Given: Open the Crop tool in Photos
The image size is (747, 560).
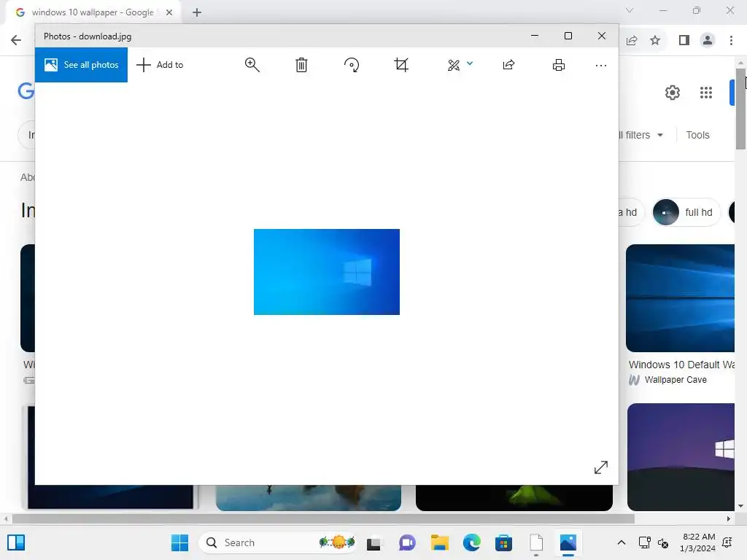Looking at the screenshot, I should click(401, 65).
